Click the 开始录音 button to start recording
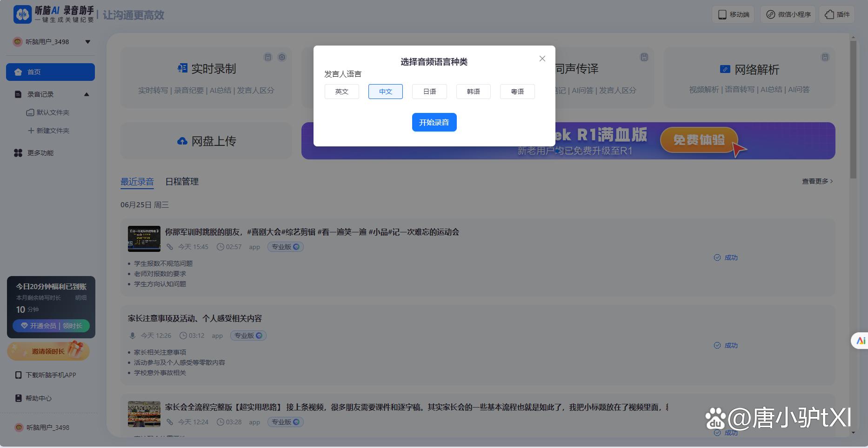The width and height of the screenshot is (868, 448). click(434, 122)
